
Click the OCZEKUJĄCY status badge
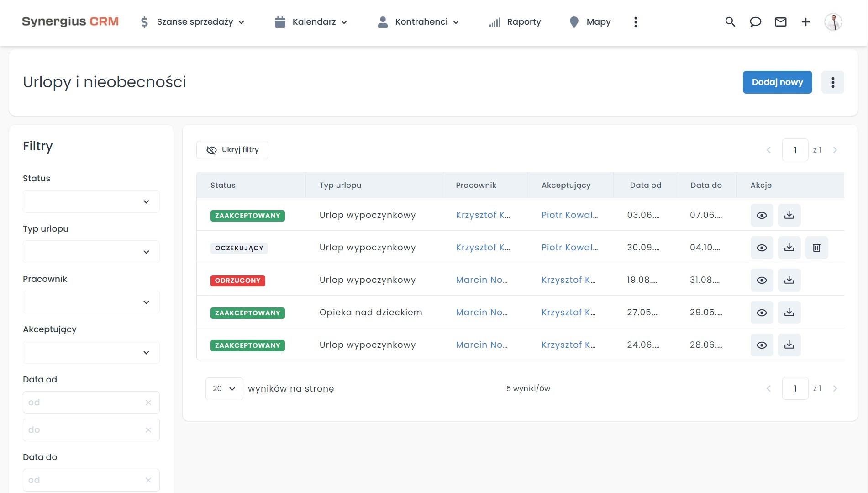239,248
